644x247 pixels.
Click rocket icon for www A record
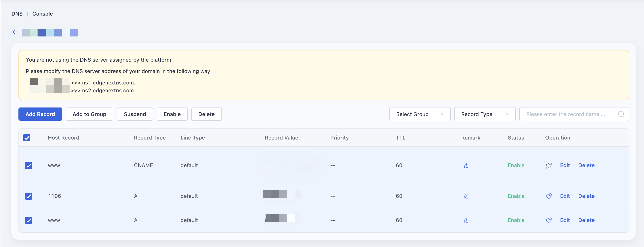click(x=548, y=220)
